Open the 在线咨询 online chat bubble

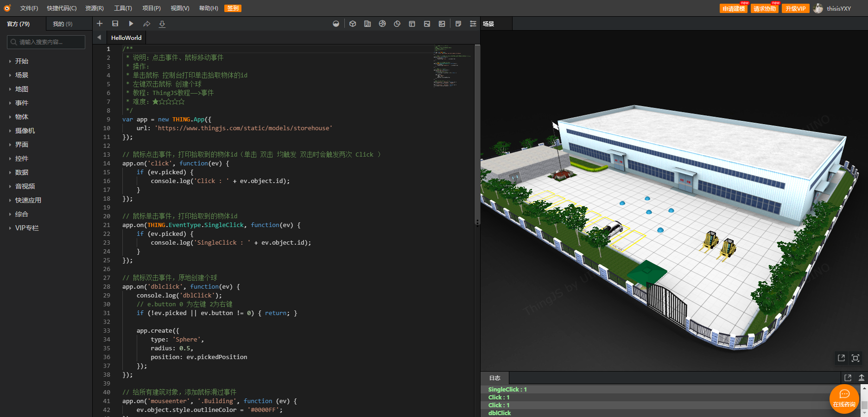tap(844, 399)
